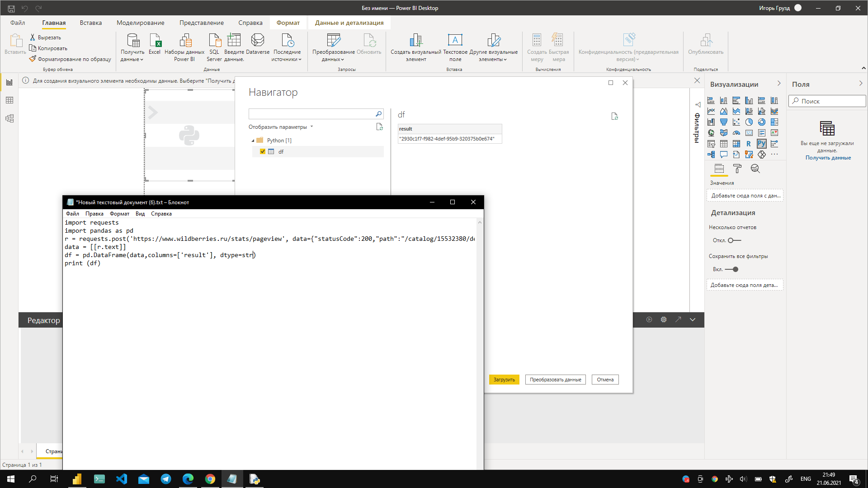Click the Получить данные link

pyautogui.click(x=828, y=158)
